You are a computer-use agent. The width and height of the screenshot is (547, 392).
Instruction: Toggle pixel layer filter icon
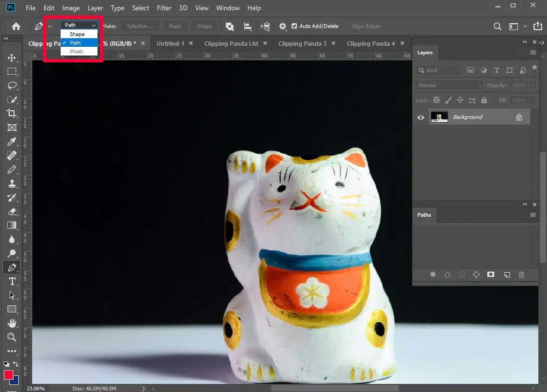pos(471,70)
